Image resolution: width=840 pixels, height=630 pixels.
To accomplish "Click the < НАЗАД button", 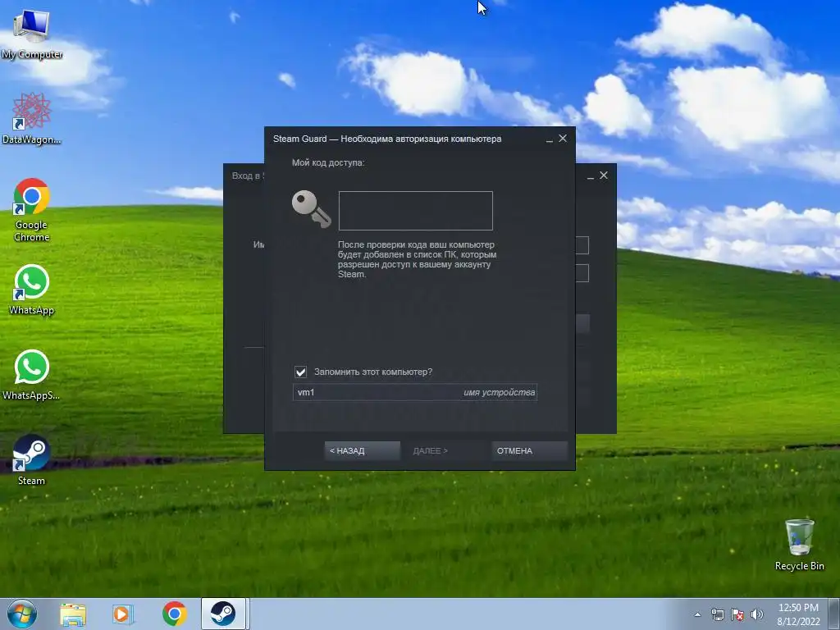I will click(x=362, y=450).
